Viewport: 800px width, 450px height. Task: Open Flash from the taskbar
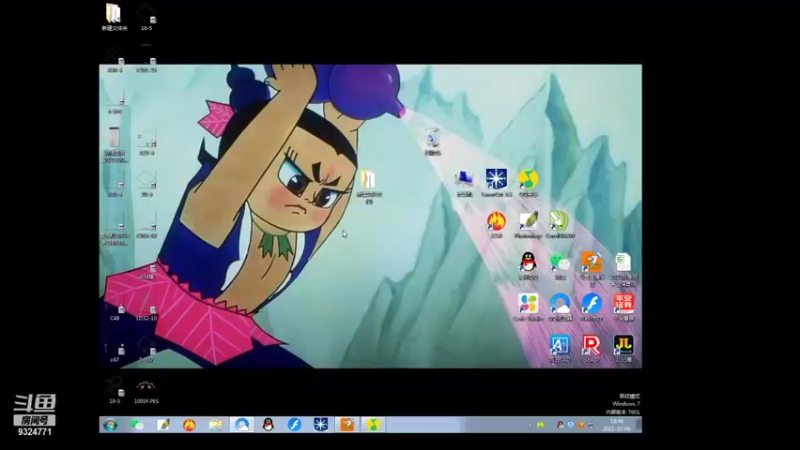click(x=294, y=424)
